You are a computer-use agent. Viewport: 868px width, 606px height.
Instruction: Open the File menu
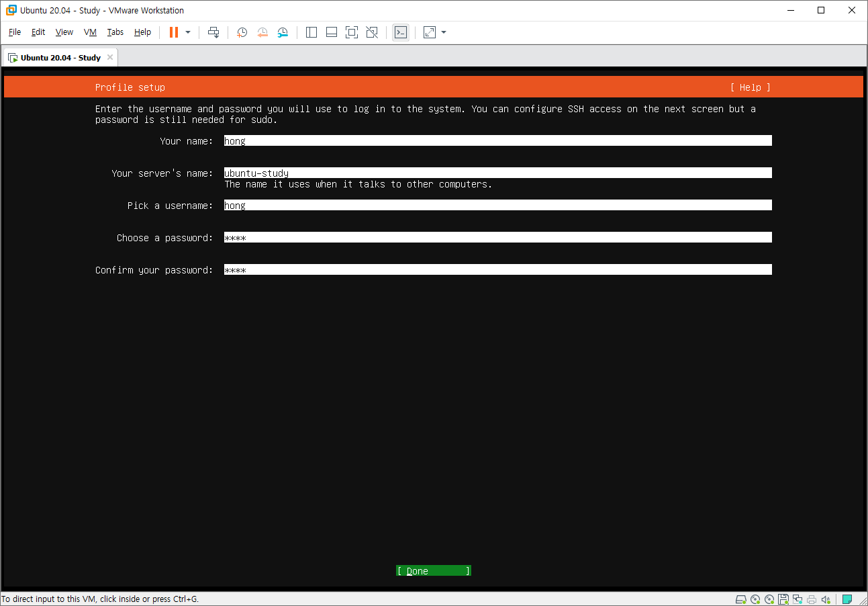15,32
